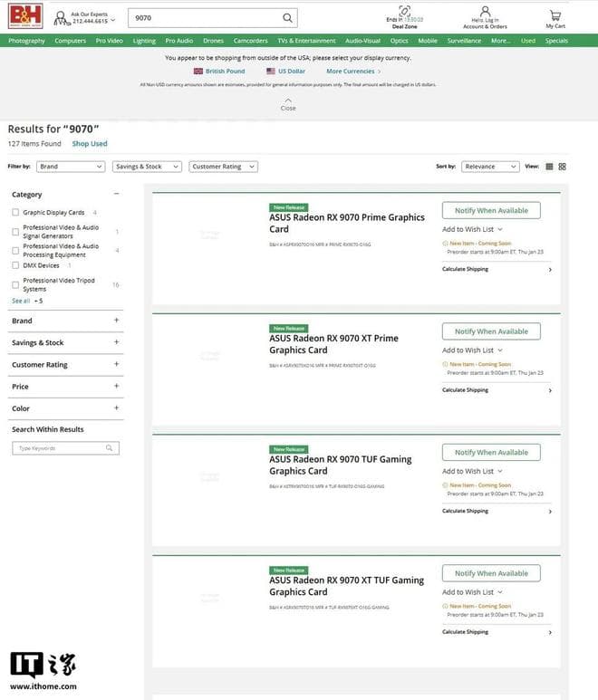This screenshot has width=598, height=700.
Task: Click the search magnifier icon
Action: click(x=287, y=18)
